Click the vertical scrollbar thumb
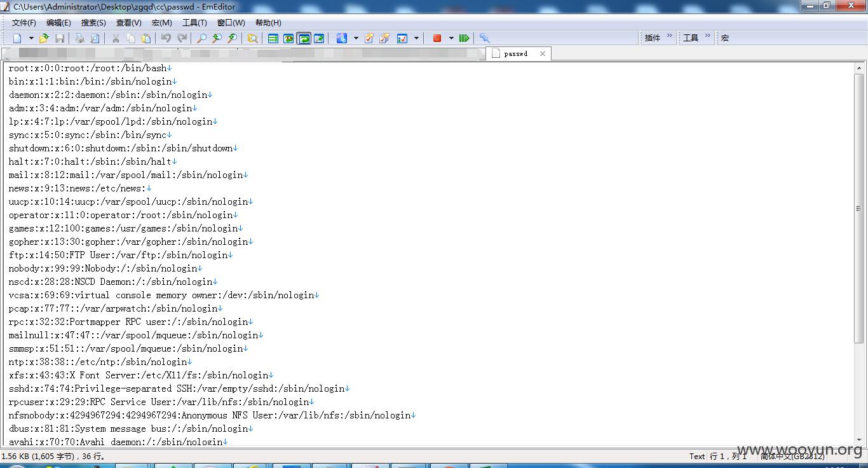The height and width of the screenshot is (468, 868). [x=858, y=209]
